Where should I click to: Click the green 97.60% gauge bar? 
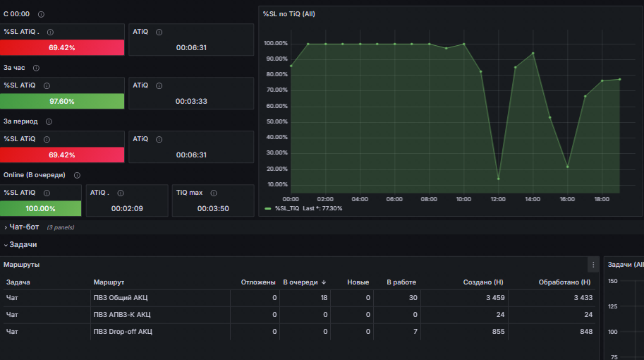pyautogui.click(x=62, y=101)
